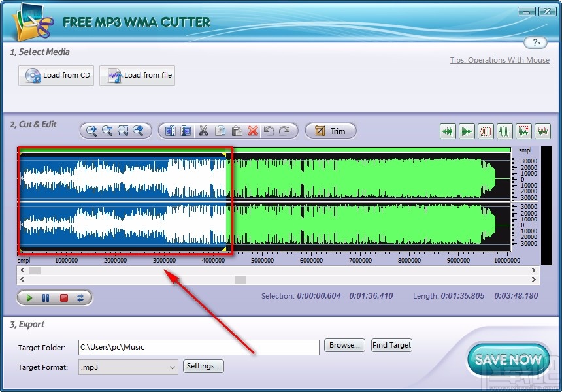Click the zoom out magnifier icon

[x=107, y=131]
